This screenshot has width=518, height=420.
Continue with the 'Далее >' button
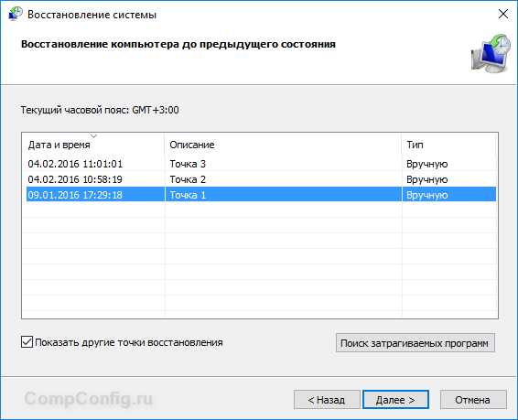(x=395, y=400)
